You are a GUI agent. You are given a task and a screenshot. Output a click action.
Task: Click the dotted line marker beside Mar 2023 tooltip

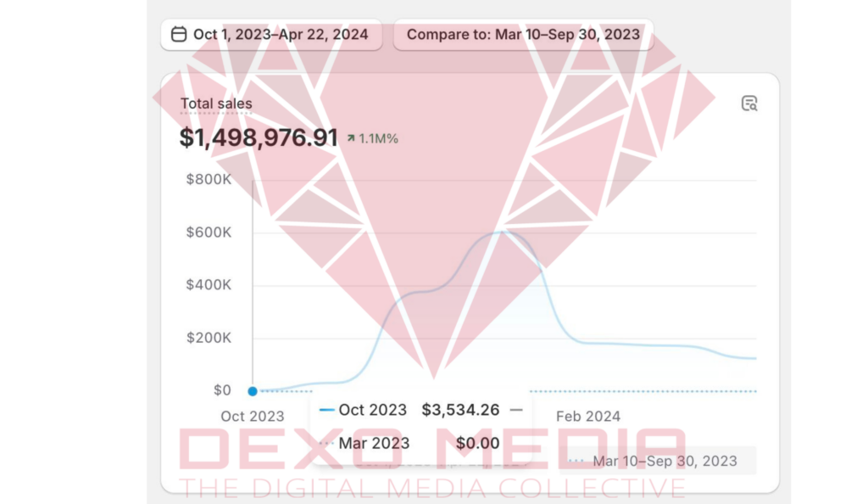pos(327,443)
